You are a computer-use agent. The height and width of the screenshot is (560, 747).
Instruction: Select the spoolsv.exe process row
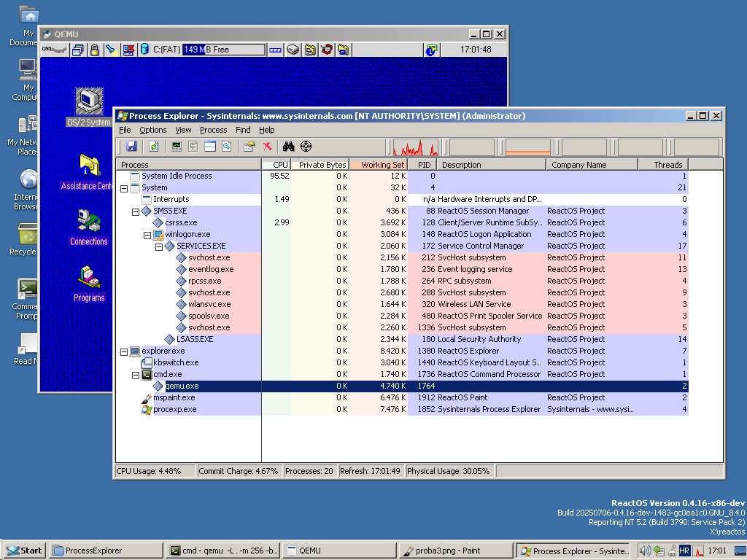402,316
